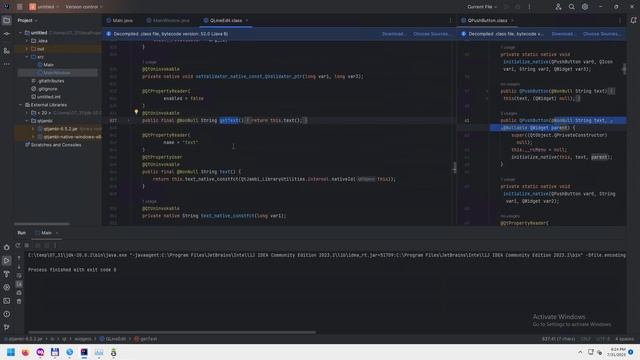The height and width of the screenshot is (360, 640).
Task: Open system tray overflow chevron
Action: pyautogui.click(x=580, y=352)
